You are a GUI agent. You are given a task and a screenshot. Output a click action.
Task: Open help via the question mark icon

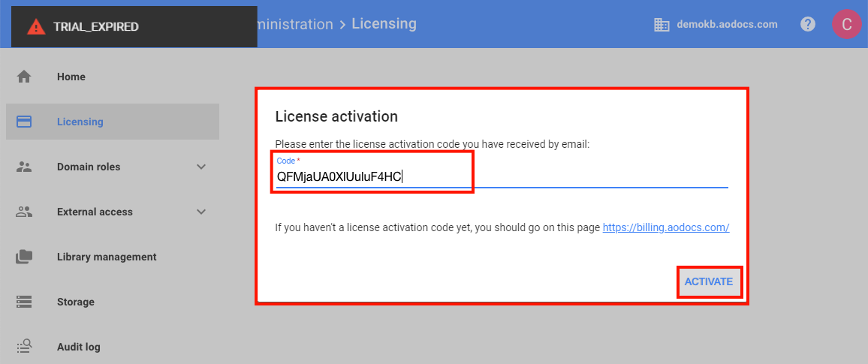(808, 24)
